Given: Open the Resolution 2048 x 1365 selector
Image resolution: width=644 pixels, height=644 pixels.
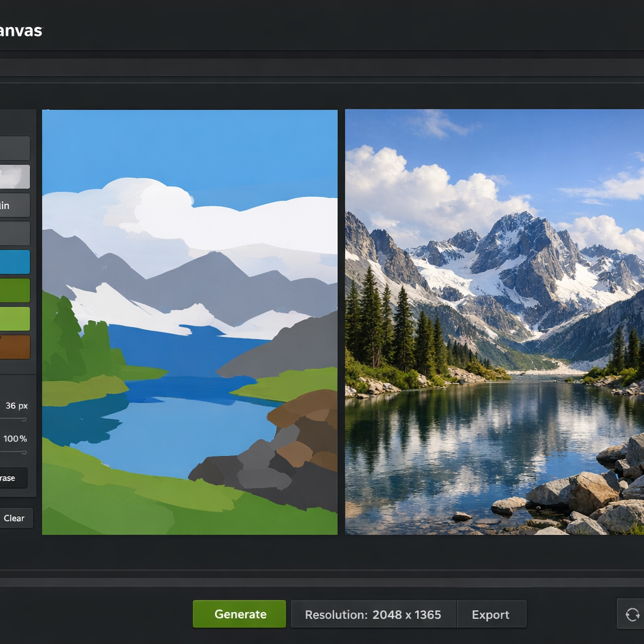Looking at the screenshot, I should pos(374,614).
